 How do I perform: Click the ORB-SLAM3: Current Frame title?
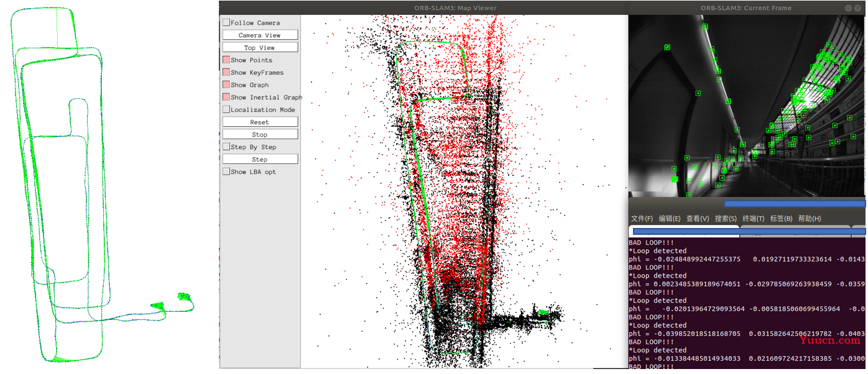pos(746,7)
